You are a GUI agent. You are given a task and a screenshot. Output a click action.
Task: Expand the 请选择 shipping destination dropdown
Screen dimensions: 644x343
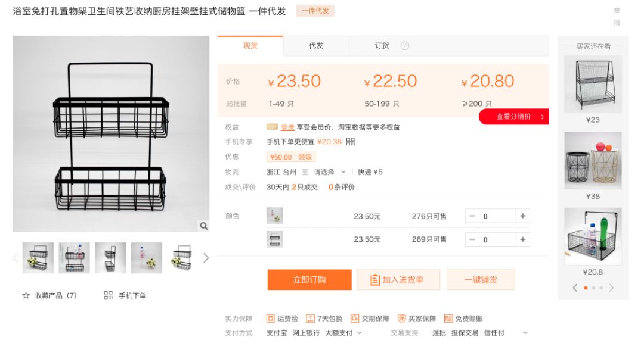(330, 172)
